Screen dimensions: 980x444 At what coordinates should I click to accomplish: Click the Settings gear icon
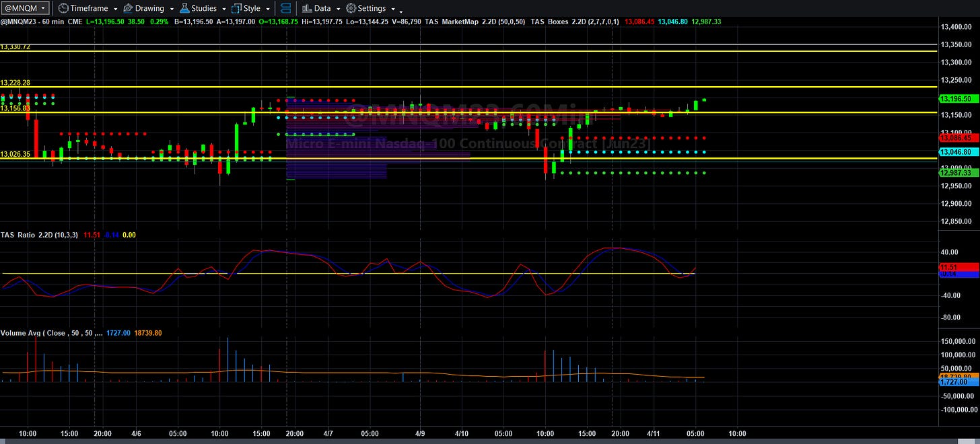[351, 9]
